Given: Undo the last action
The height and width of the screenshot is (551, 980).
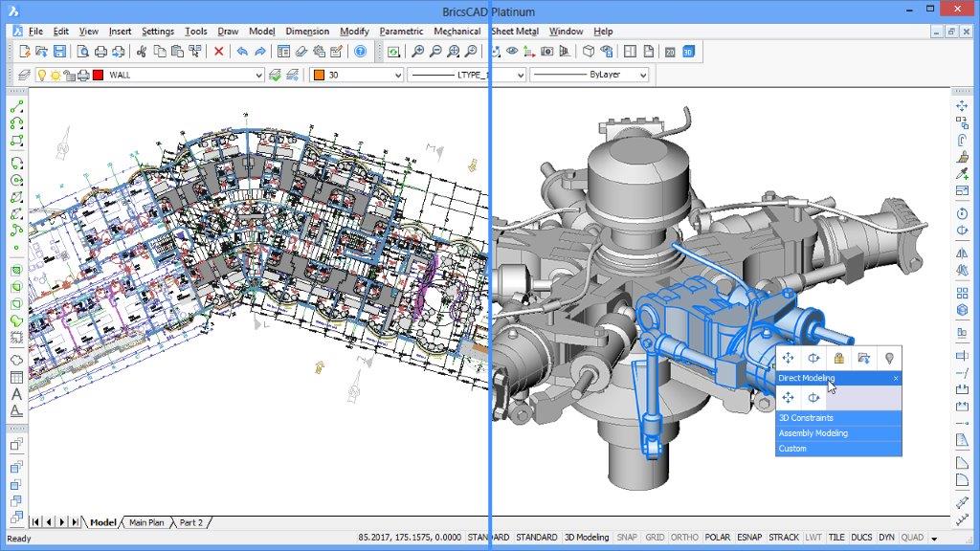Looking at the screenshot, I should [x=242, y=52].
